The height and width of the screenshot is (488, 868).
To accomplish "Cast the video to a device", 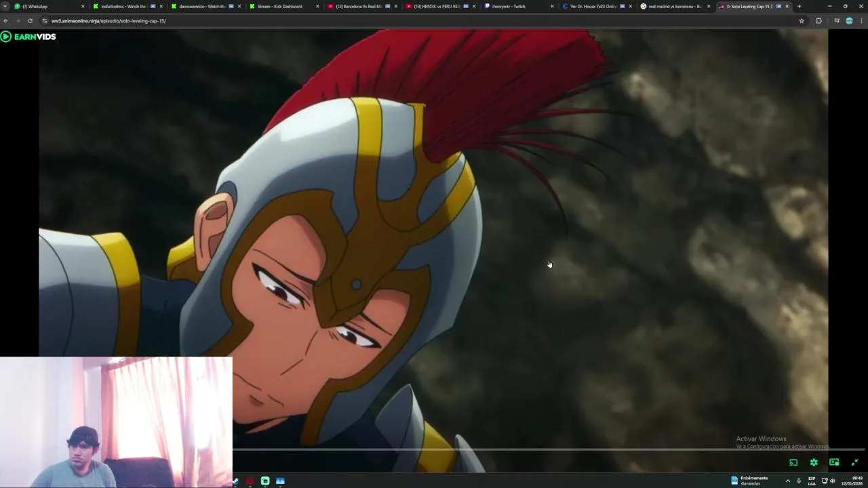I will coord(793,462).
